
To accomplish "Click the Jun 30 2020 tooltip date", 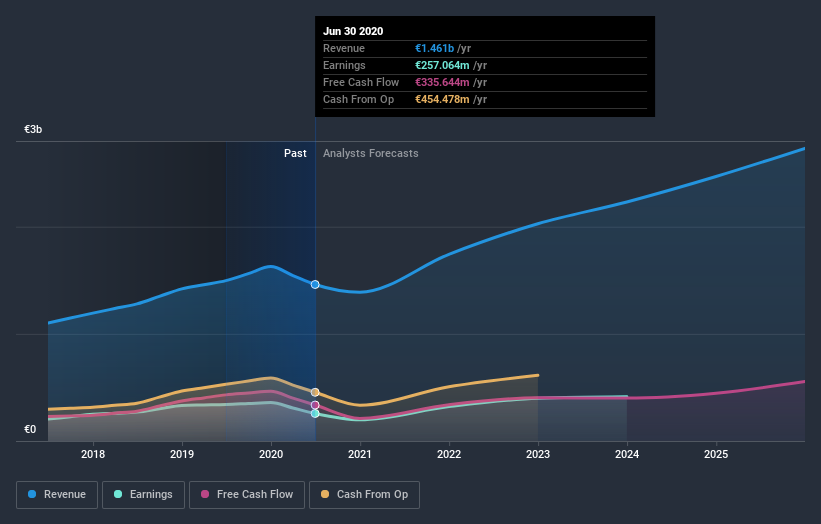I will click(353, 31).
